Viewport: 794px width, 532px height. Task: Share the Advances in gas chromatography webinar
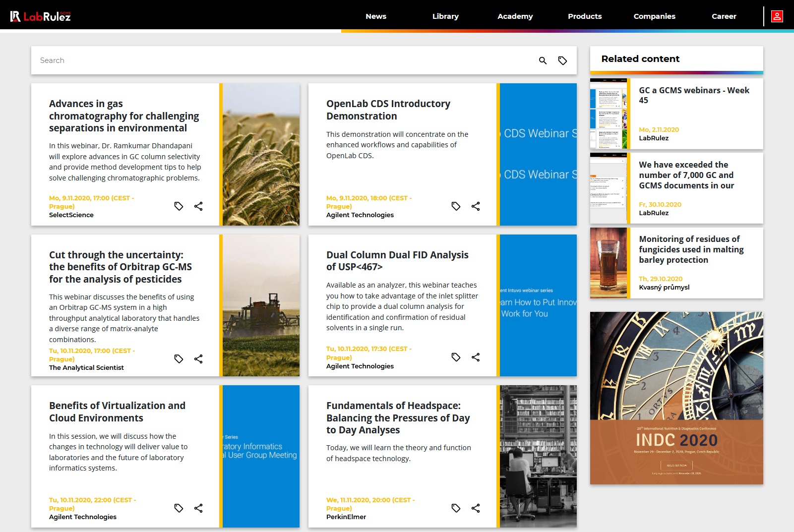coord(198,206)
